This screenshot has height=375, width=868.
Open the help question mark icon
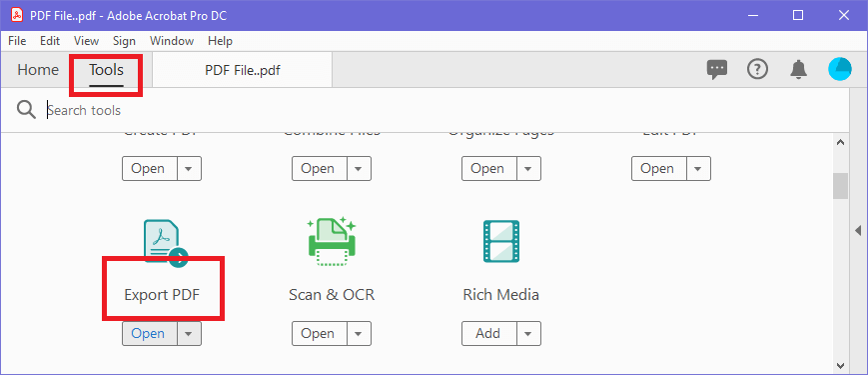tap(757, 69)
